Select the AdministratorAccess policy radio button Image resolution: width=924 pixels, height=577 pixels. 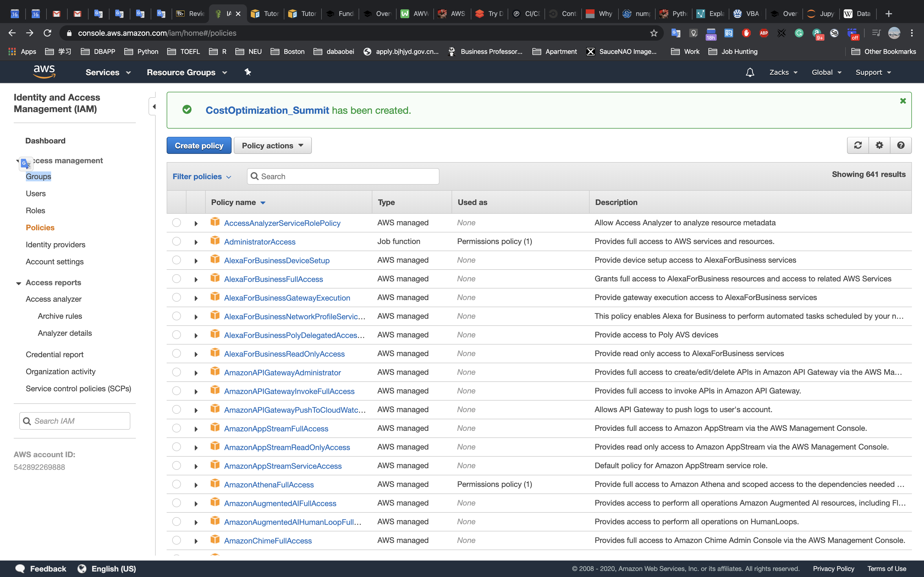(176, 242)
